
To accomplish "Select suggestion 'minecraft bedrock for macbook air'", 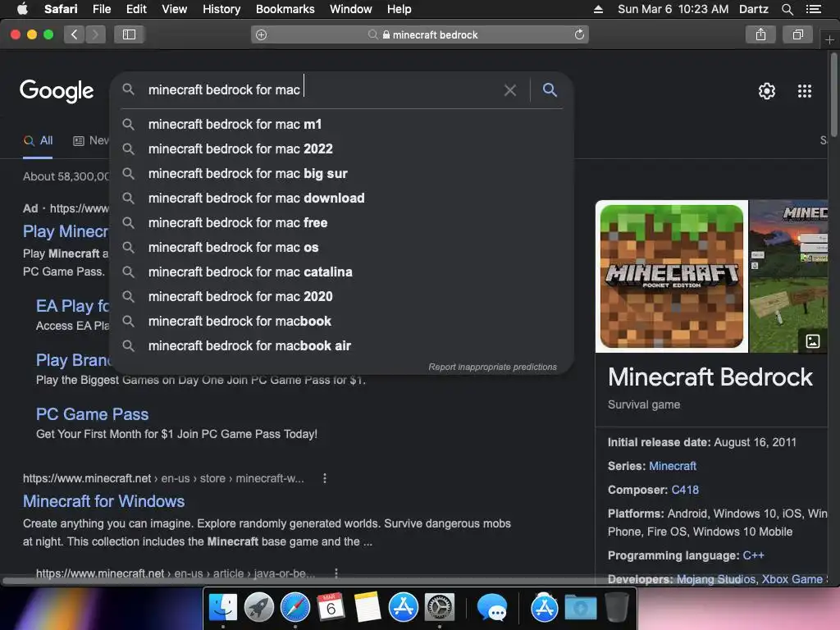I will 342,346.
